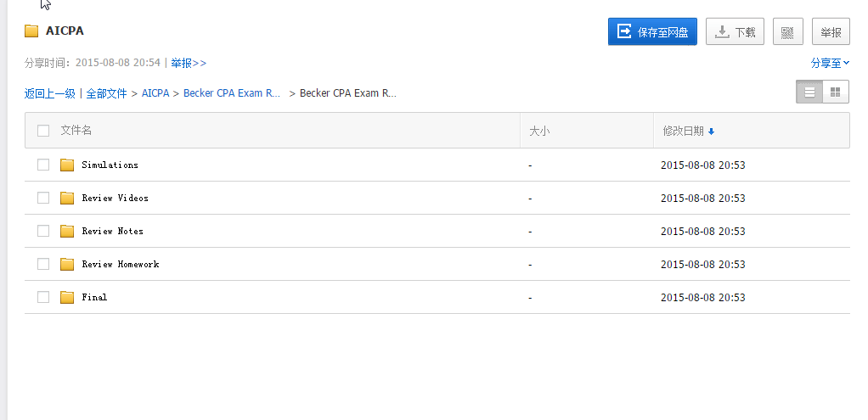Click the QR code icon button
The height and width of the screenshot is (420, 868).
click(787, 32)
